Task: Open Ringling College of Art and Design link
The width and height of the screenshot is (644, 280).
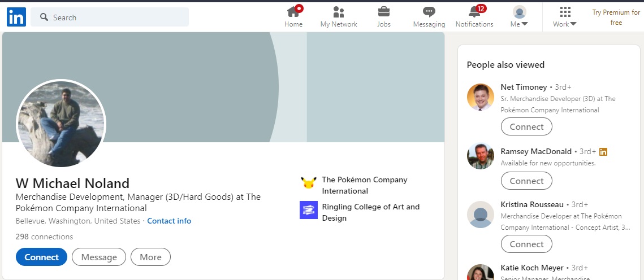Action: point(371,212)
